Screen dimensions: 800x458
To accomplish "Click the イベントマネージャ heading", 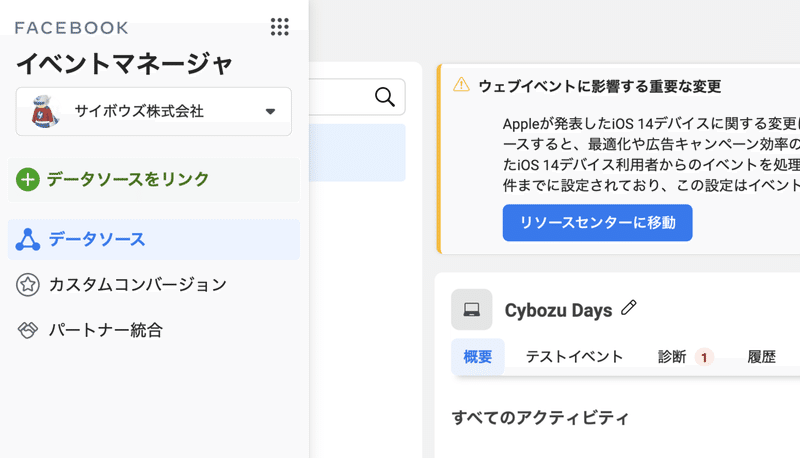I will [124, 64].
